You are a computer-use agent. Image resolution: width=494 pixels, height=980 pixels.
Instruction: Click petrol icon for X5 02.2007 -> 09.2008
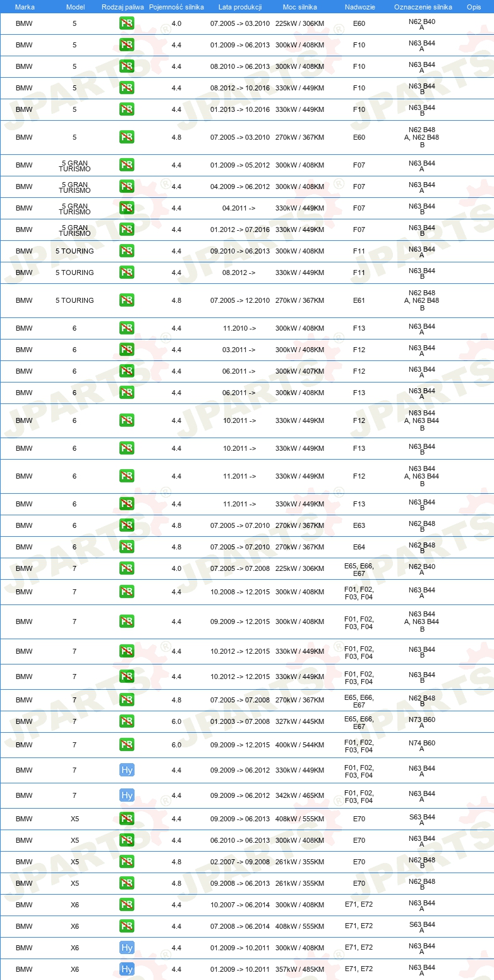(126, 862)
